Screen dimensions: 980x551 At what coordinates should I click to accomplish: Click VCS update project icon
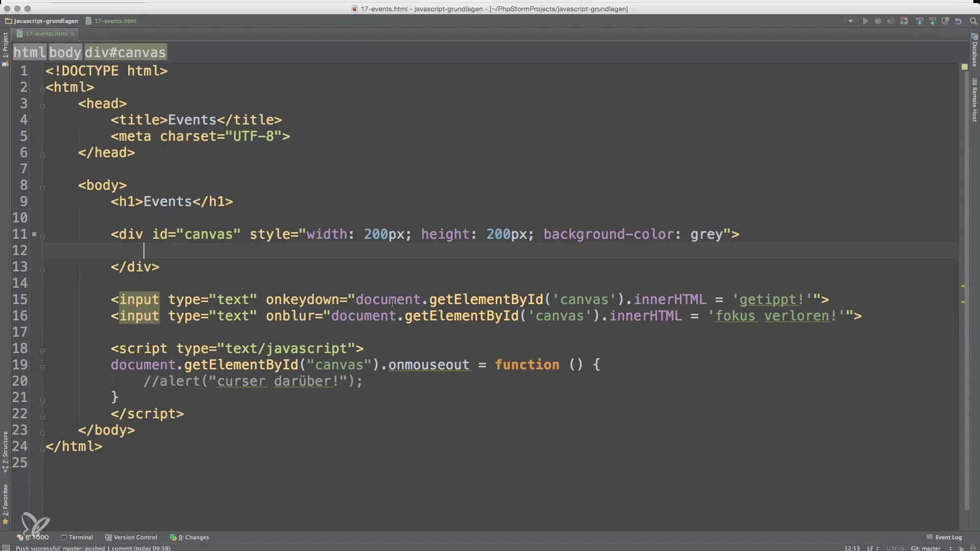[920, 21]
